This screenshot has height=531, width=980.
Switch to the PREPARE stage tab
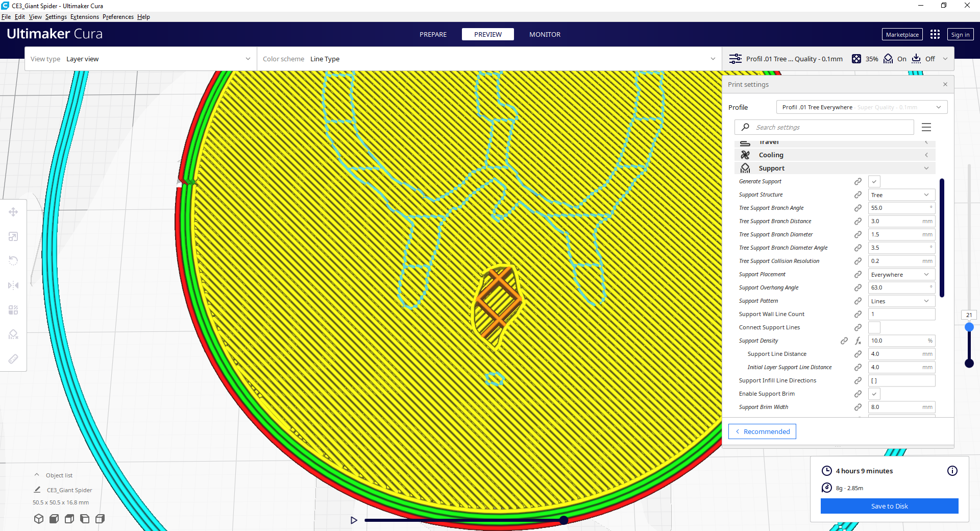pos(433,34)
